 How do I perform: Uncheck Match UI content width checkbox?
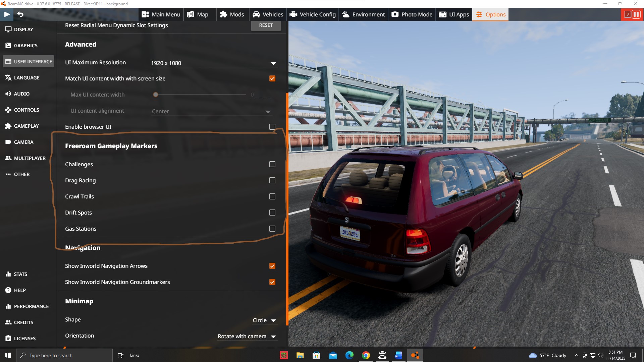click(272, 78)
